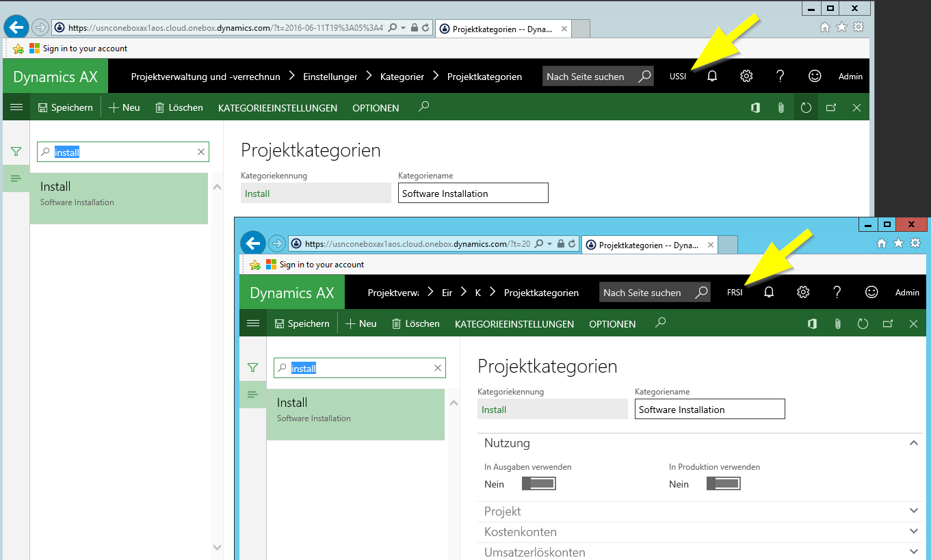Screen dimensions: 931x560
Task: Click Speichern in the front window
Action: (x=302, y=324)
